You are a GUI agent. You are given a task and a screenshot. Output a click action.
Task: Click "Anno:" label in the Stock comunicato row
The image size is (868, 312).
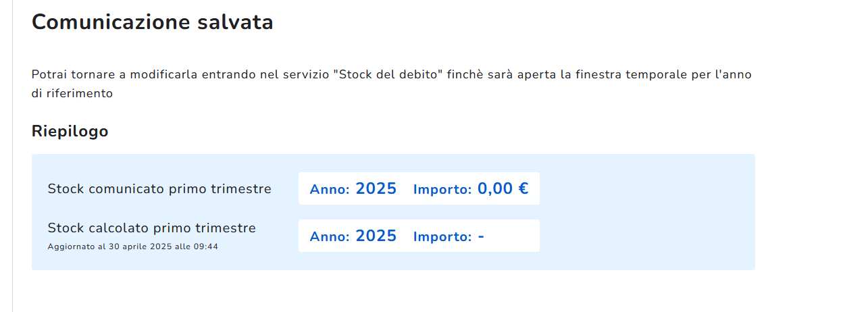click(x=330, y=190)
